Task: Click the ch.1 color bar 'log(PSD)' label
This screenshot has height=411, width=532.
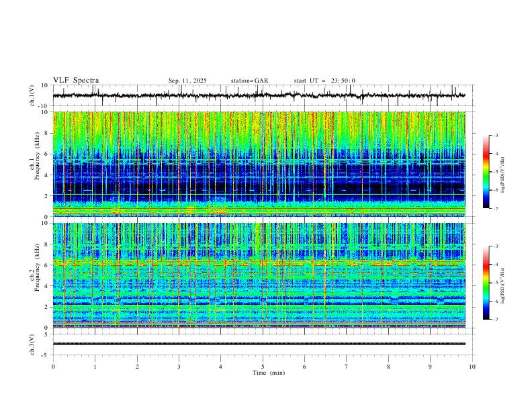Action: [x=502, y=175]
